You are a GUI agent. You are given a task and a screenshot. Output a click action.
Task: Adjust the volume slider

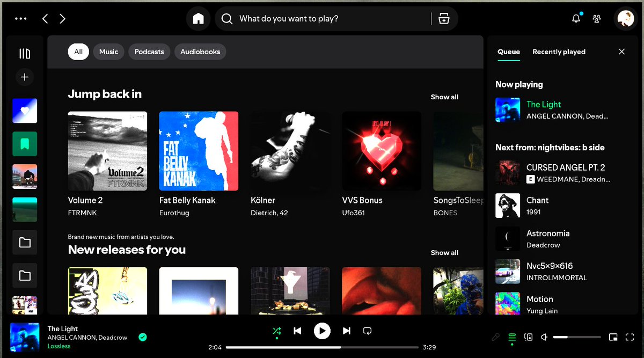coord(577,337)
